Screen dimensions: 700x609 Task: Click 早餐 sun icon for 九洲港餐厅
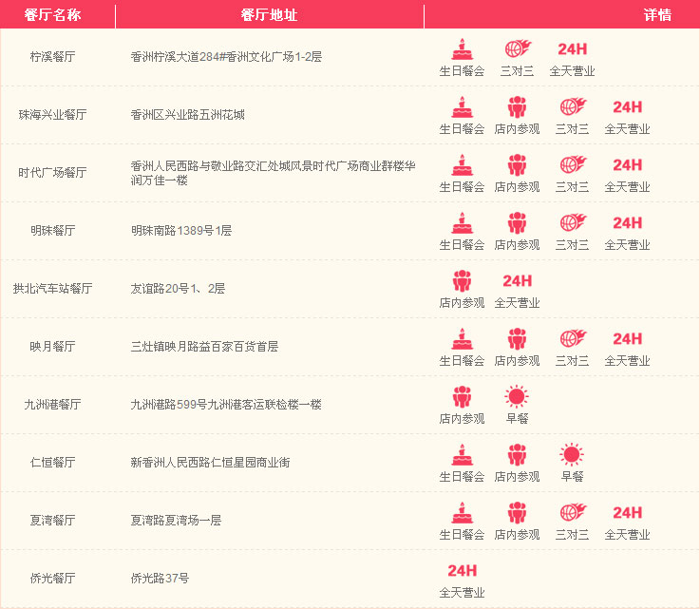tap(517, 397)
